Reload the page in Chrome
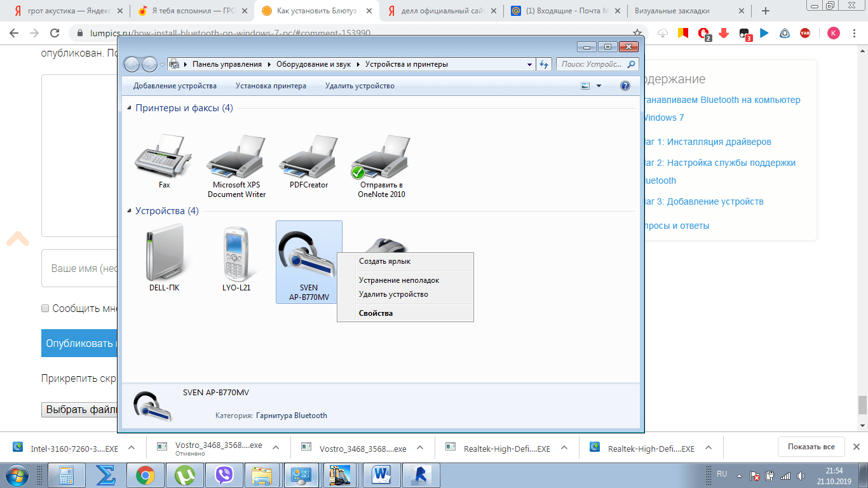Screen dimensions: 868x488 (55, 33)
